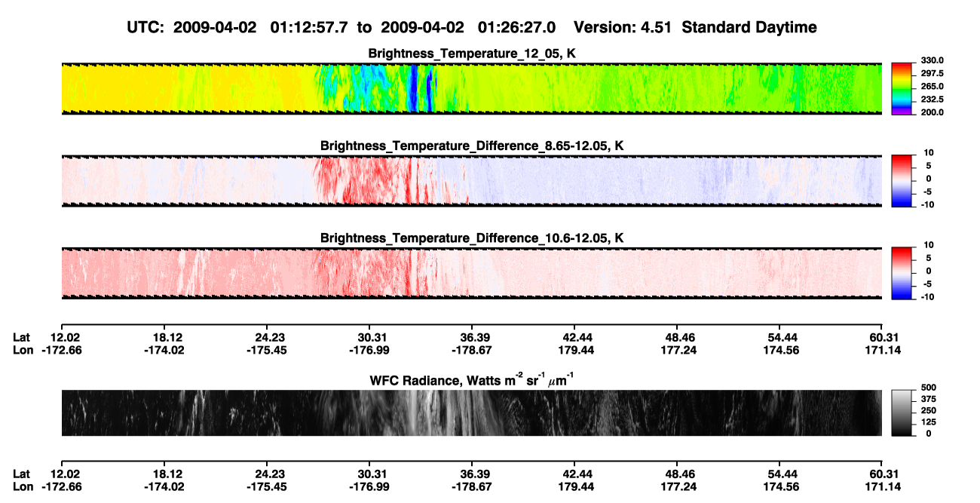Click the 'Brightness_Temperature_Difference_8.65-12.05, K' title
Screen dimensions: 980x503
(x=472, y=146)
